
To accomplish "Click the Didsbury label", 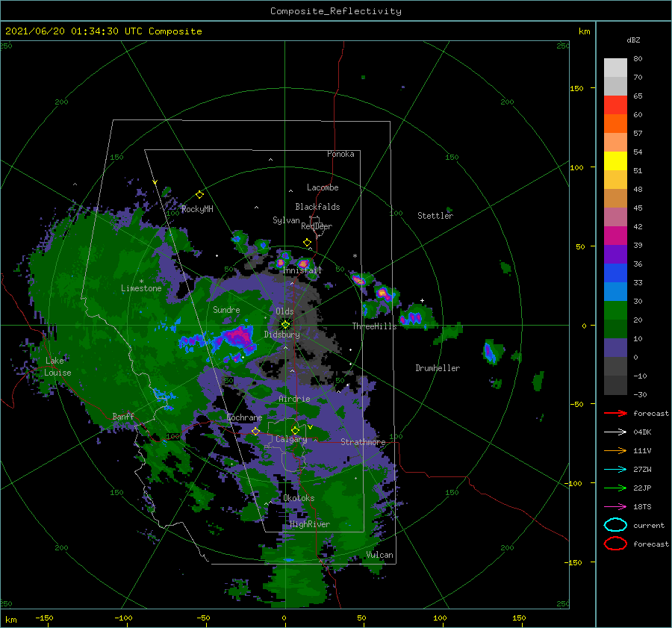I will (x=282, y=335).
